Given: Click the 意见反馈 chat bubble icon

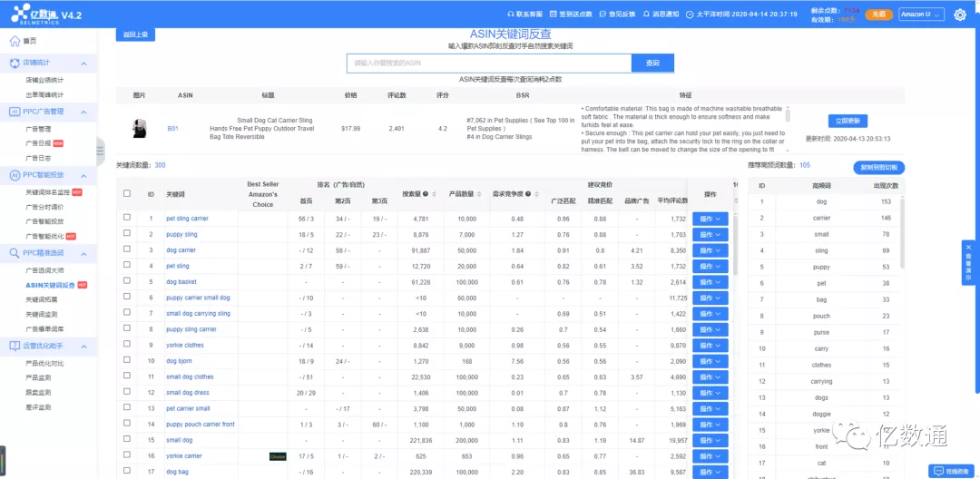Looking at the screenshot, I should [602, 15].
